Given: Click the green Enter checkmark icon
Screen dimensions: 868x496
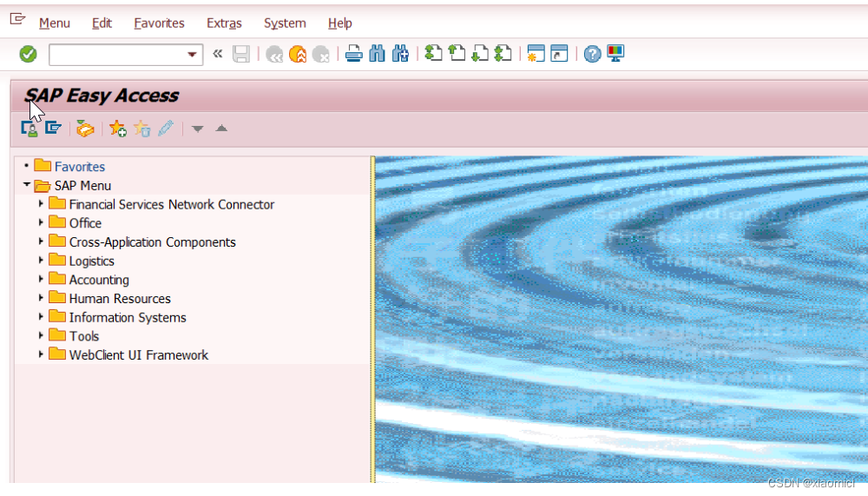Looking at the screenshot, I should click(28, 55).
